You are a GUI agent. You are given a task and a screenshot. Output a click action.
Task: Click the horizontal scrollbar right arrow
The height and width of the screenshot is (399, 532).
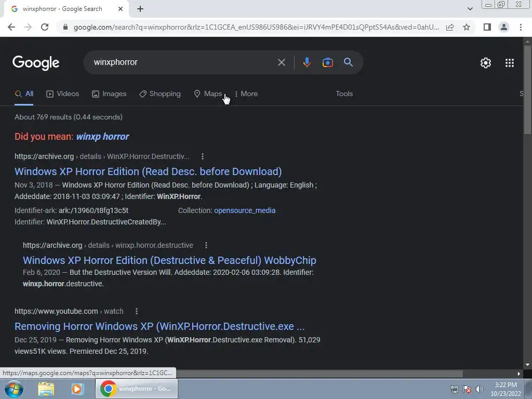click(x=519, y=374)
